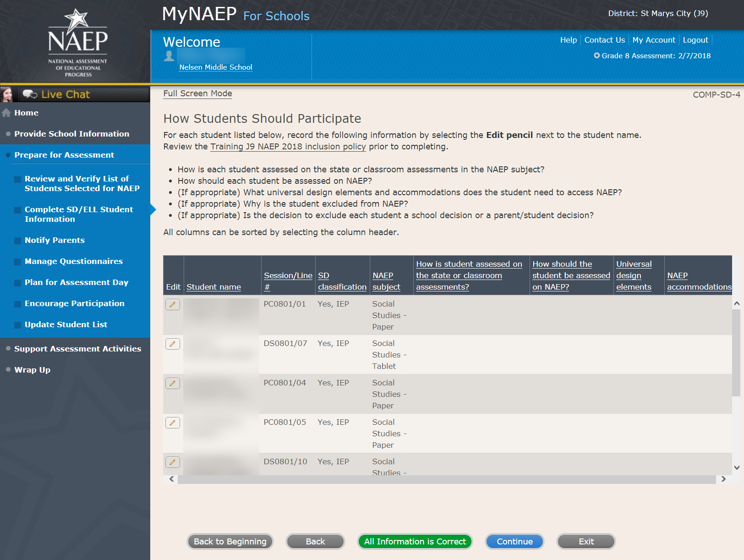Sort by state or classroom assessments column
Screen dimensions: 744x560
pos(469,275)
